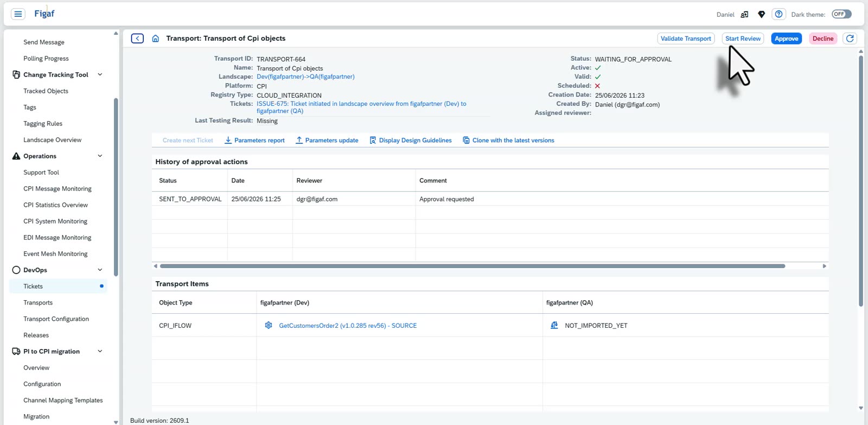
Task: Approve the transport
Action: 786,39
